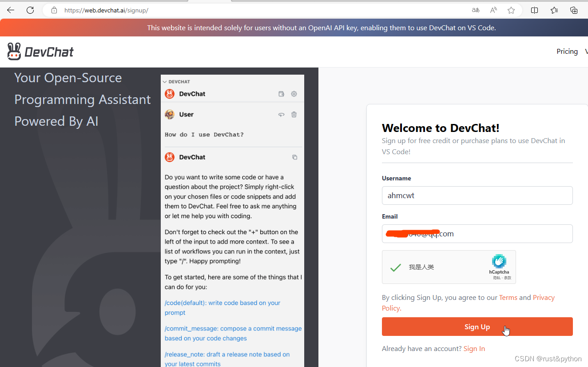The height and width of the screenshot is (367, 588).
Task: Focus the Email input field
Action: (477, 234)
